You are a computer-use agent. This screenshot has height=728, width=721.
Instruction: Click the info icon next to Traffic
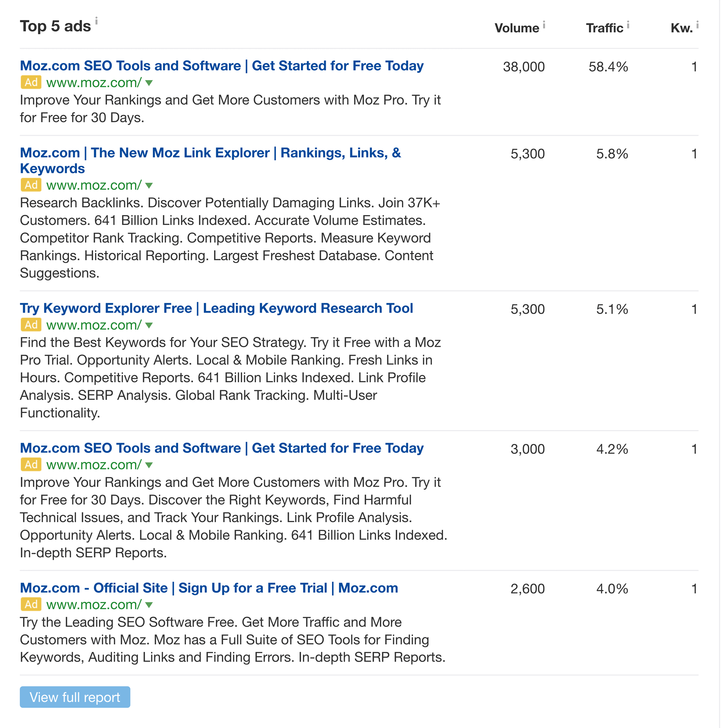coord(628,25)
